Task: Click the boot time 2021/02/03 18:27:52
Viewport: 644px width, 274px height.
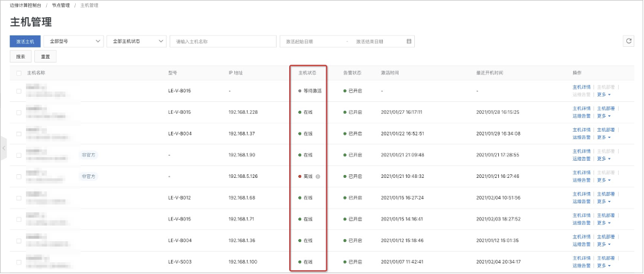Action: pos(498,220)
